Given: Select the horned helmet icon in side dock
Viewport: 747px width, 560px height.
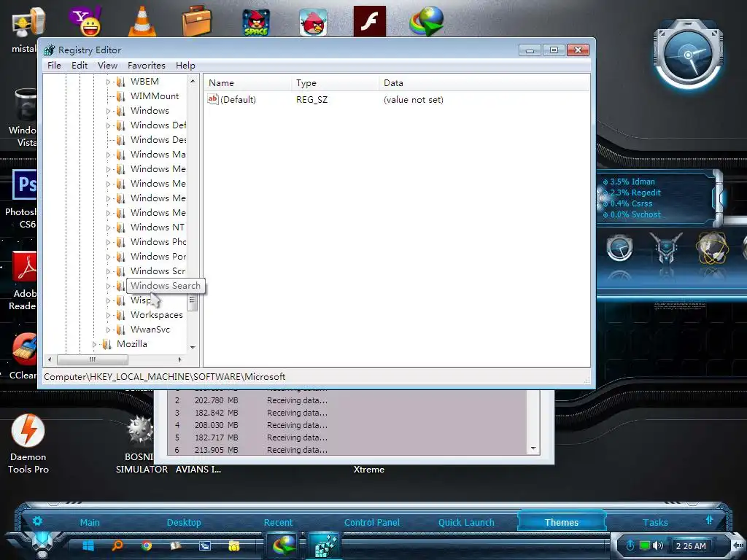Looking at the screenshot, I should pyautogui.click(x=666, y=248).
